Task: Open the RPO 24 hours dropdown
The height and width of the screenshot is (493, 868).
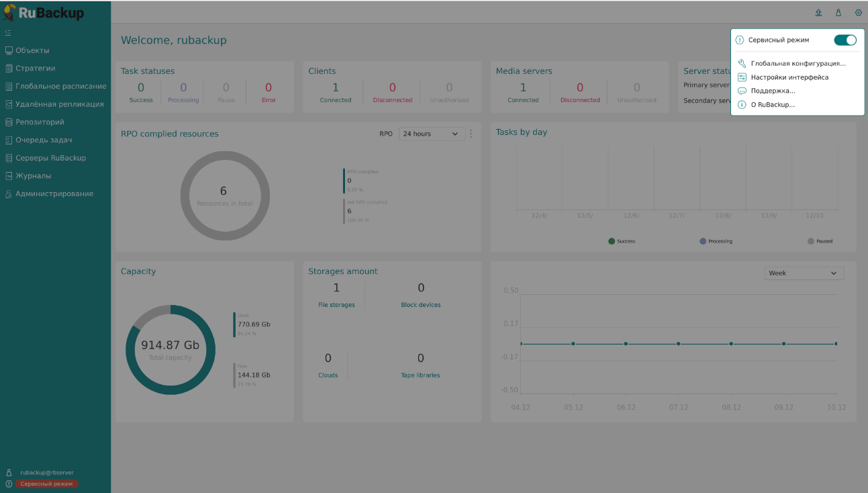Action: [x=432, y=134]
